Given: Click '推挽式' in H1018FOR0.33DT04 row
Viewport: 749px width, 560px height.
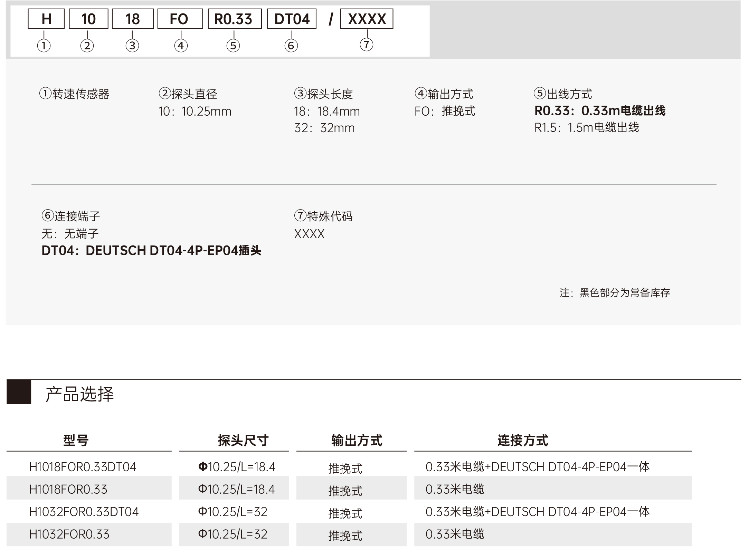Looking at the screenshot, I should pyautogui.click(x=345, y=469).
